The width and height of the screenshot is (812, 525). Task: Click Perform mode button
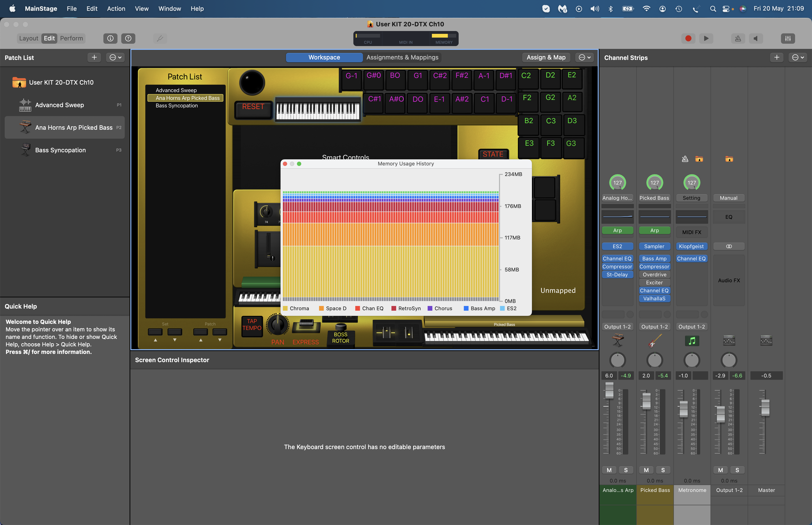tap(71, 38)
